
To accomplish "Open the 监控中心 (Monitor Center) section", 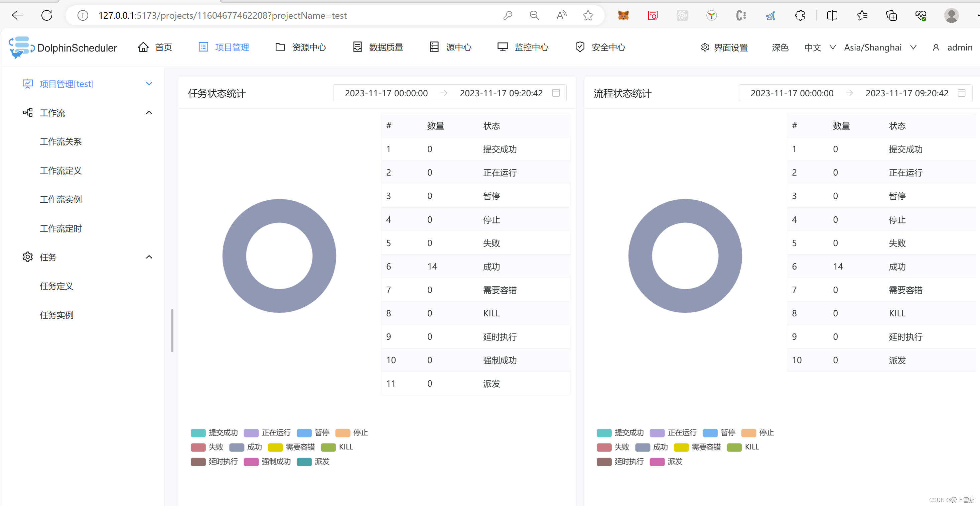I will [x=523, y=47].
